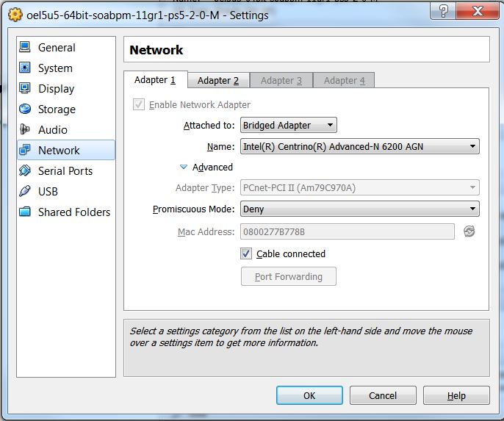Click the Port Forwarding button
Viewport: 504px width, 421px height.
point(289,276)
